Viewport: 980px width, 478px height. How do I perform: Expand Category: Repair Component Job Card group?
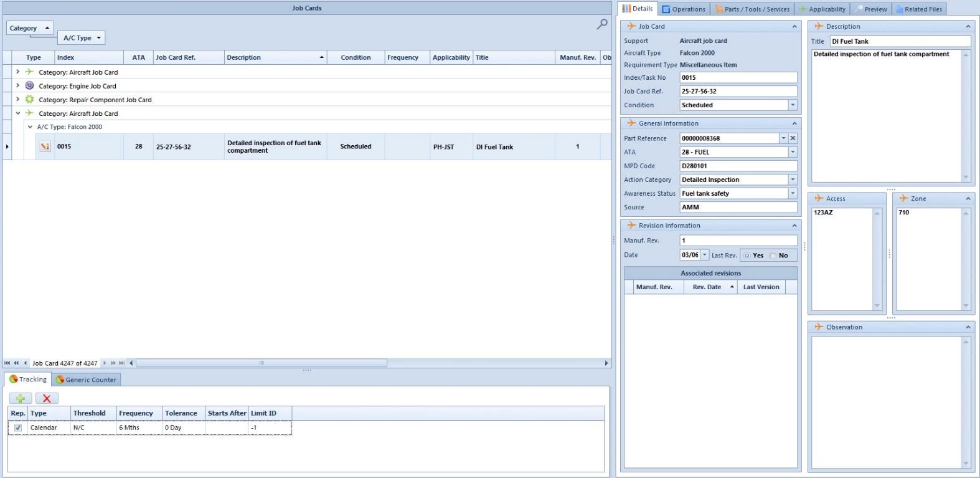[17, 99]
